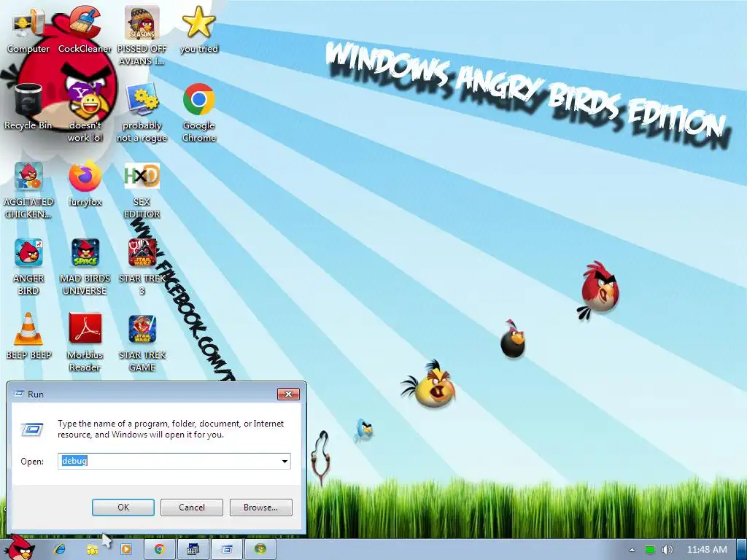Open the volume speaker tray icon
Viewport: 747px width, 560px height.
tap(667, 550)
